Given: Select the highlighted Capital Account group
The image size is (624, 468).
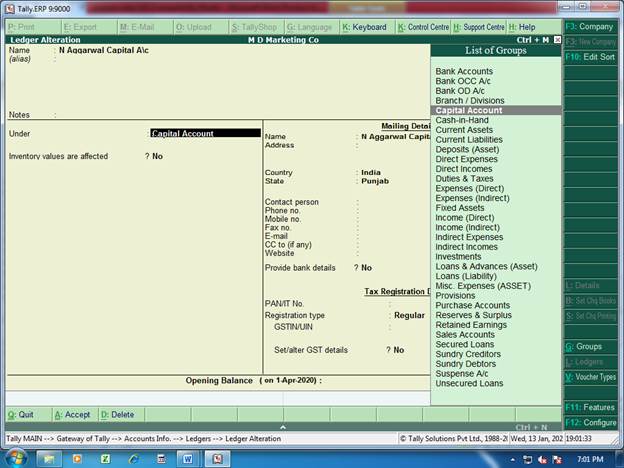Looking at the screenshot, I should (496, 110).
